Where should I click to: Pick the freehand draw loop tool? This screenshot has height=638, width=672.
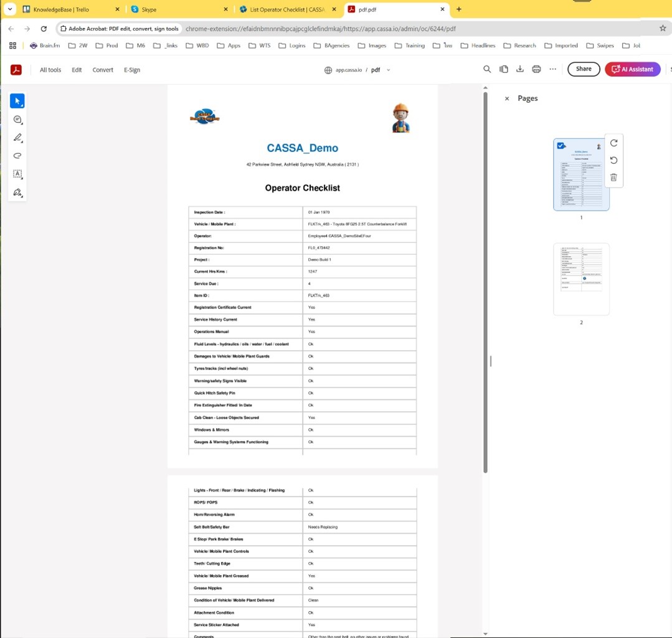tap(17, 156)
